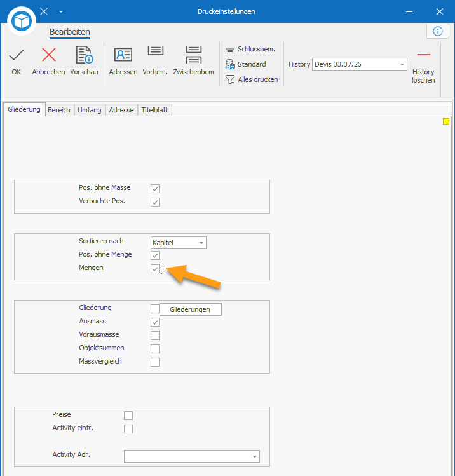Enable the Gliederung checkbox

coord(155,309)
